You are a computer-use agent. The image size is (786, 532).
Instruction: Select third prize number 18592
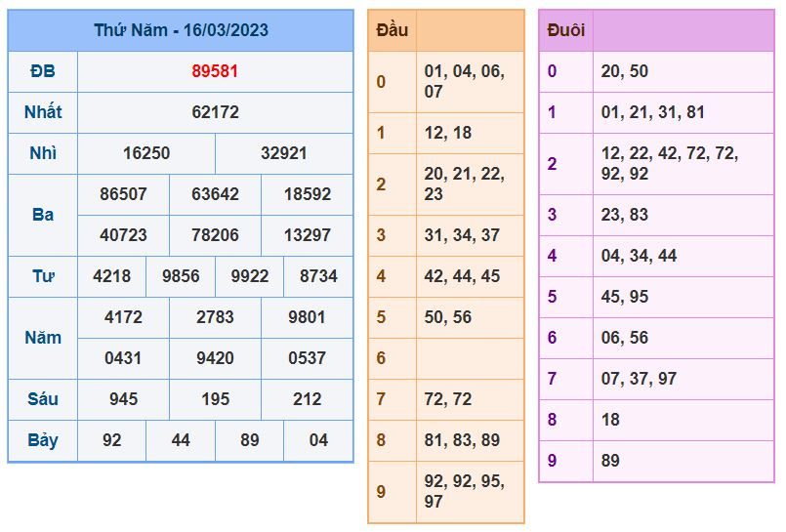pos(308,194)
